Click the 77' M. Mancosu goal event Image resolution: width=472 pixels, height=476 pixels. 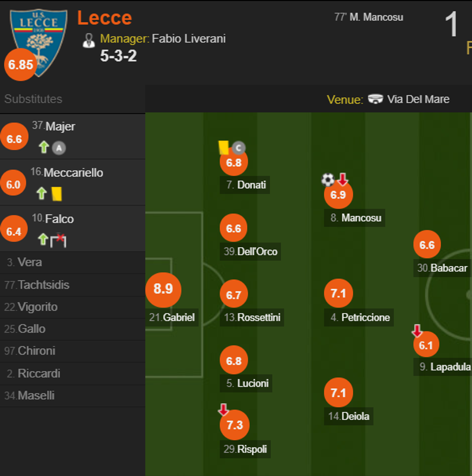[x=368, y=17]
